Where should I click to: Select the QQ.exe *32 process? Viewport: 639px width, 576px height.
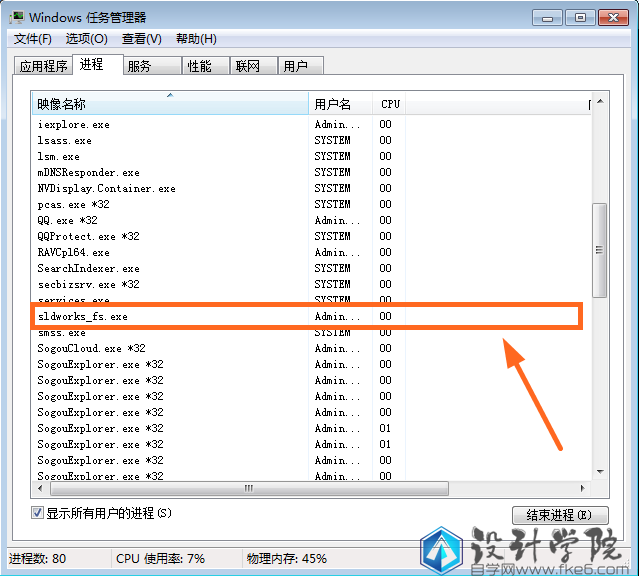coord(67,220)
